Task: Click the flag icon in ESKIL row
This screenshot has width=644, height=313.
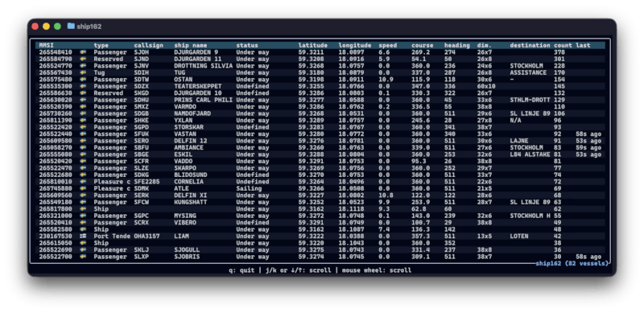Action: [83, 154]
